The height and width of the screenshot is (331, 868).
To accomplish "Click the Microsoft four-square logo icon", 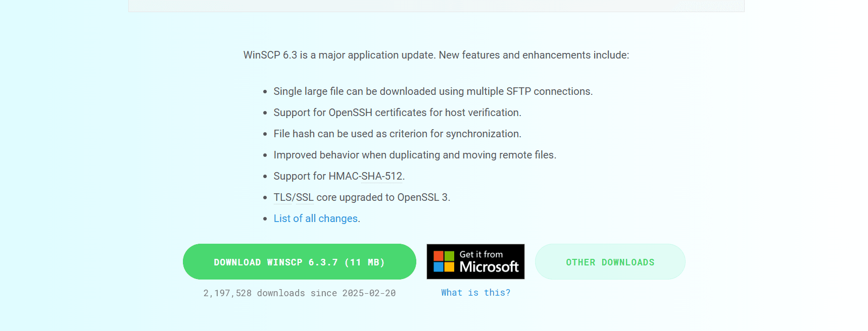I will pyautogui.click(x=444, y=261).
